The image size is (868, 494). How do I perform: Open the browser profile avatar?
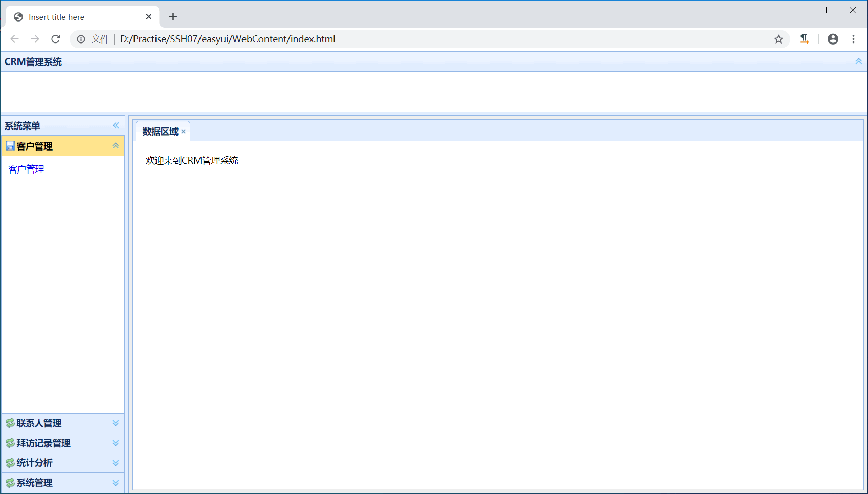(833, 39)
